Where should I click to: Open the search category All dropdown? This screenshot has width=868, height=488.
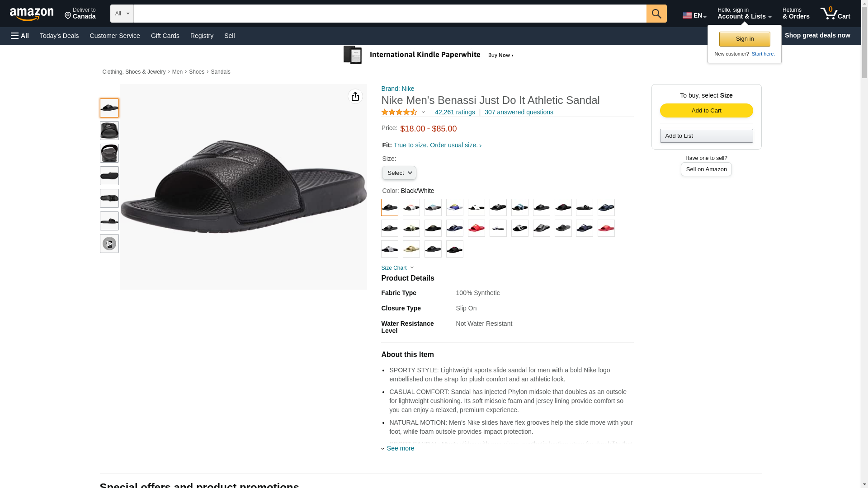tap(122, 14)
